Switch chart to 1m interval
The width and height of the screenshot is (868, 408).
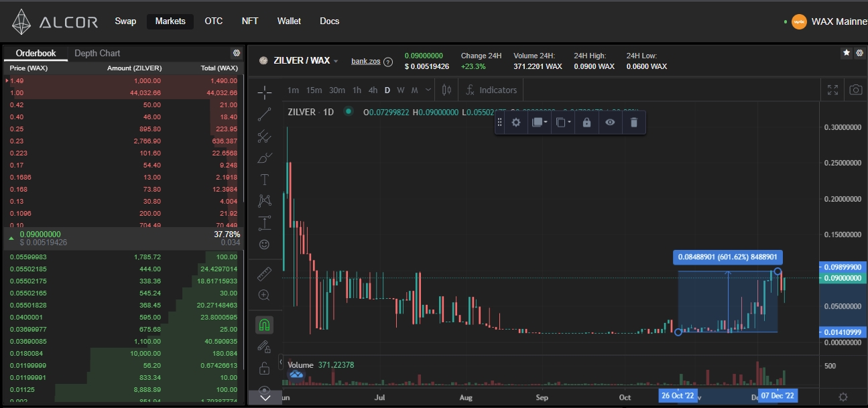pos(293,90)
